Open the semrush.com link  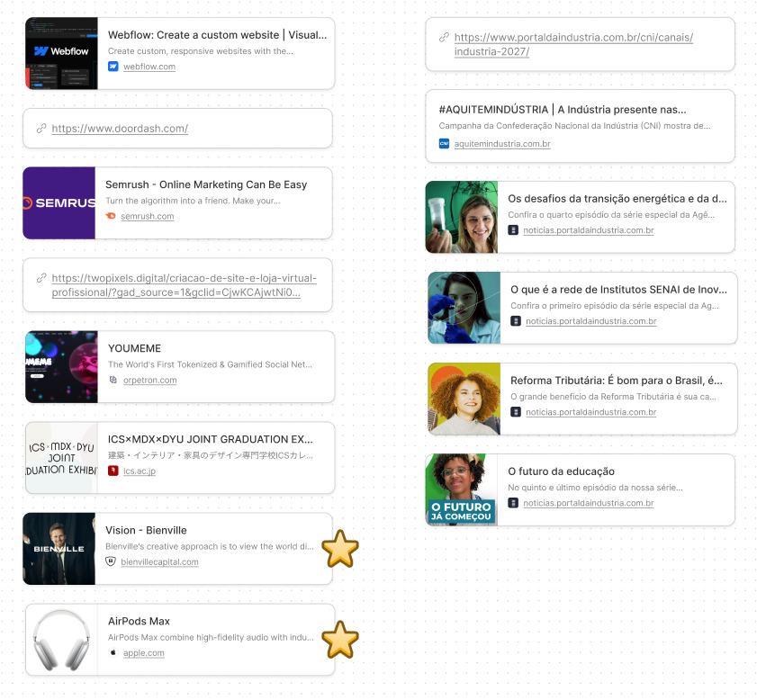[x=148, y=216]
